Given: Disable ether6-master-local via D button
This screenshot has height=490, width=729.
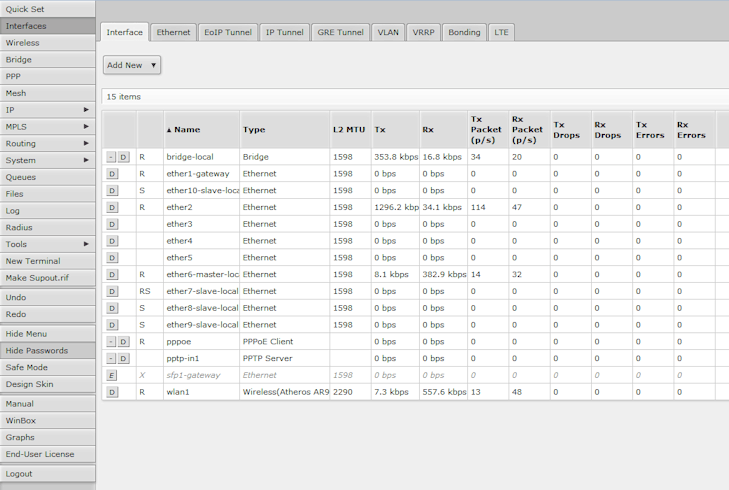Looking at the screenshot, I should pyautogui.click(x=112, y=274).
